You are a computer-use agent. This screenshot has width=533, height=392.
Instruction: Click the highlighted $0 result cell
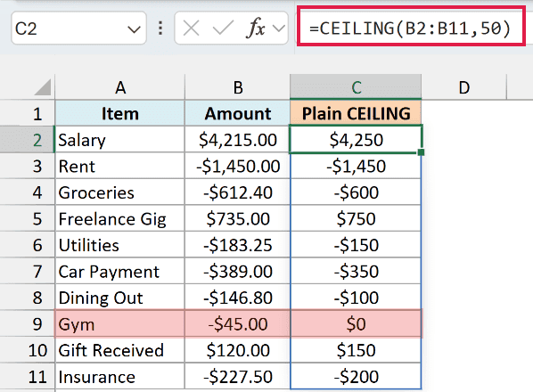356,323
